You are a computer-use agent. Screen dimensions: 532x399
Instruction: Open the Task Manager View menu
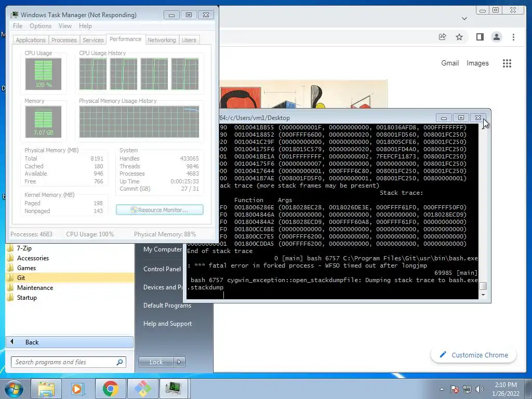[65, 26]
